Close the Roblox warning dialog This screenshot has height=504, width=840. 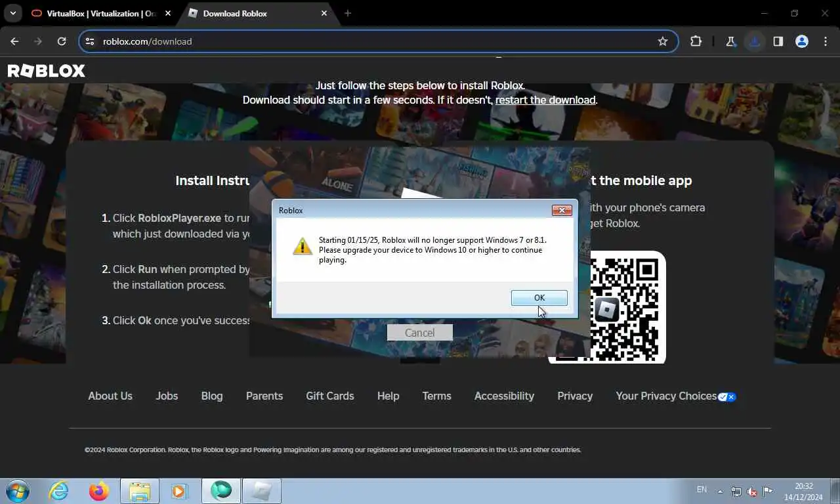(562, 210)
